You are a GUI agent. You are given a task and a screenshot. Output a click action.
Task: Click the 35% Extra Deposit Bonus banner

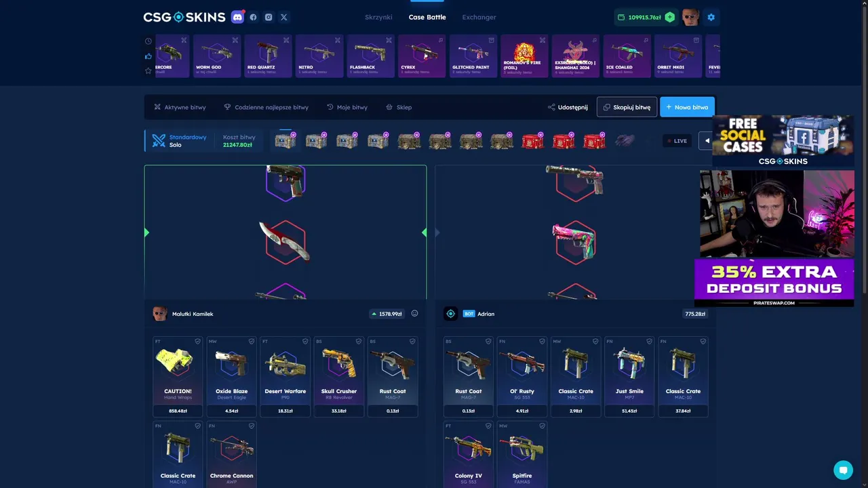pyautogui.click(x=774, y=282)
